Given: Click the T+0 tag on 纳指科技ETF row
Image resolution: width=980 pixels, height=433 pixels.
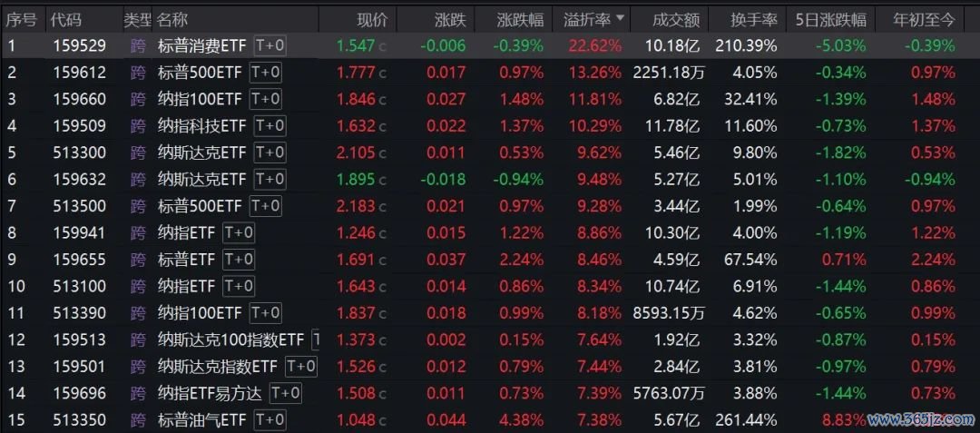Looking at the screenshot, I should [269, 125].
